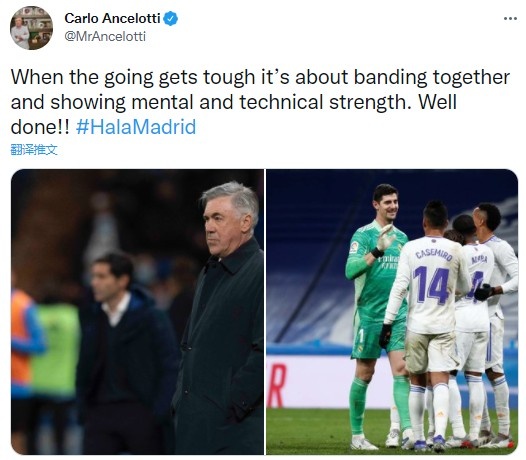Open the left photo of Ancelotti standing
The image size is (526, 460).
click(x=138, y=312)
